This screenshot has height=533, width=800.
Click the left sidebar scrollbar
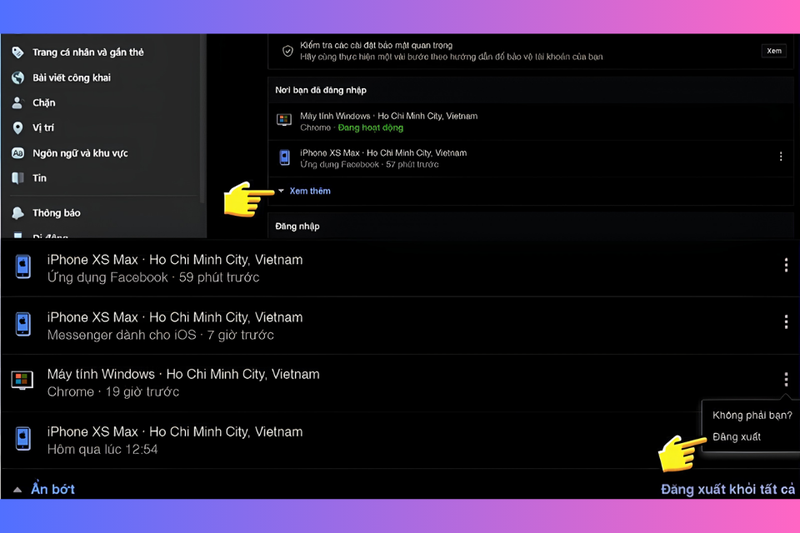tap(202, 120)
